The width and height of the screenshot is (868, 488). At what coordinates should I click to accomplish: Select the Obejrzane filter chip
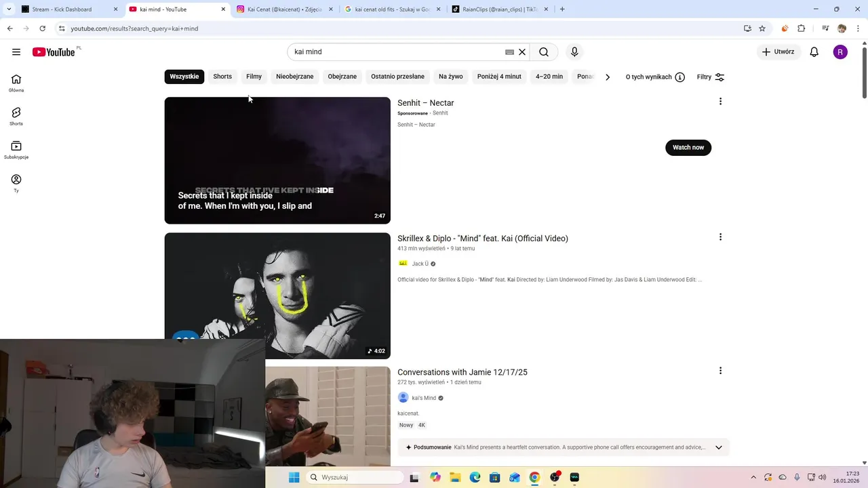click(342, 77)
